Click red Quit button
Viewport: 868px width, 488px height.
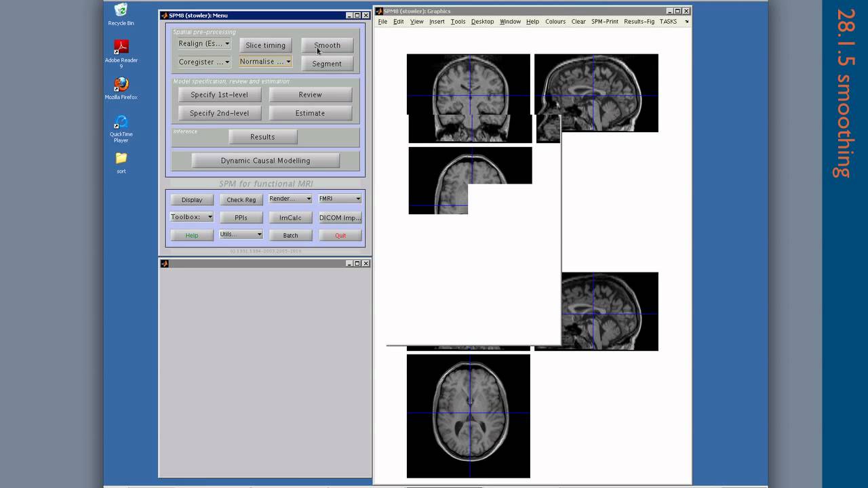(340, 235)
